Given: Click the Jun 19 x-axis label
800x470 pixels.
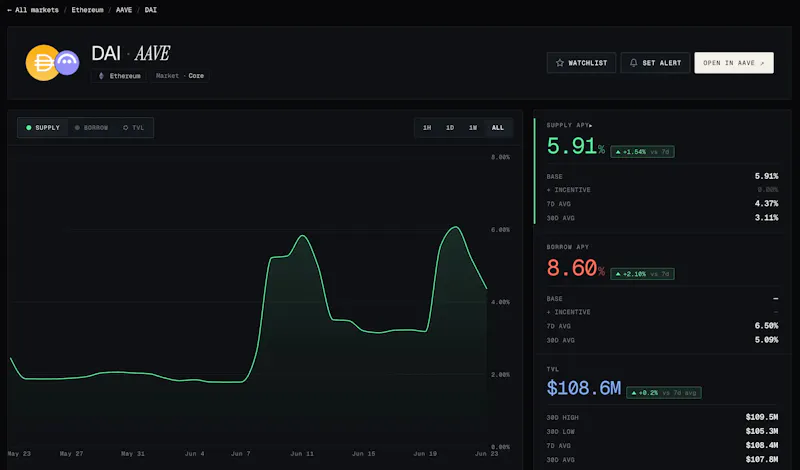Looking at the screenshot, I should point(425,454).
